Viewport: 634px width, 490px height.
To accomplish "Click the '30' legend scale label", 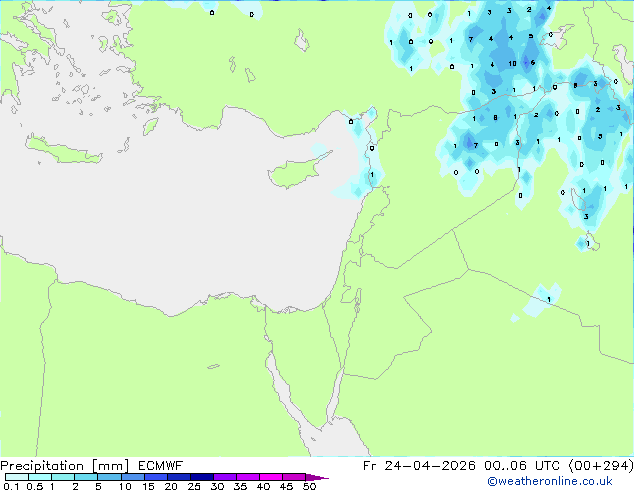I will click(217, 486).
